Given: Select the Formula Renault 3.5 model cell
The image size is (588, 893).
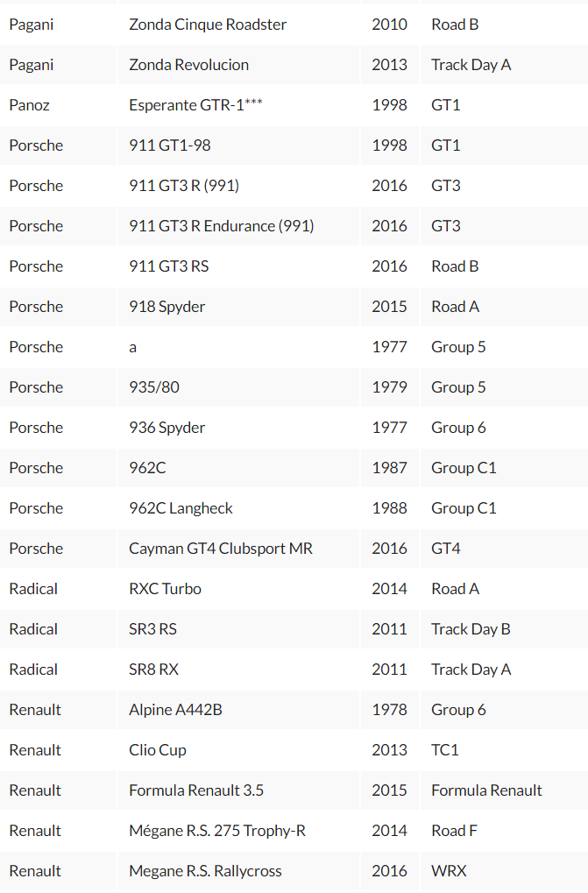Looking at the screenshot, I should 239,790.
